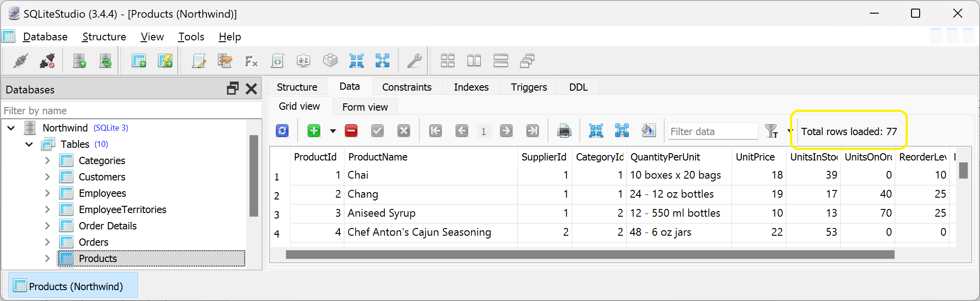This screenshot has height=301, width=980.
Task: Expand the Products table
Action: (x=47, y=258)
